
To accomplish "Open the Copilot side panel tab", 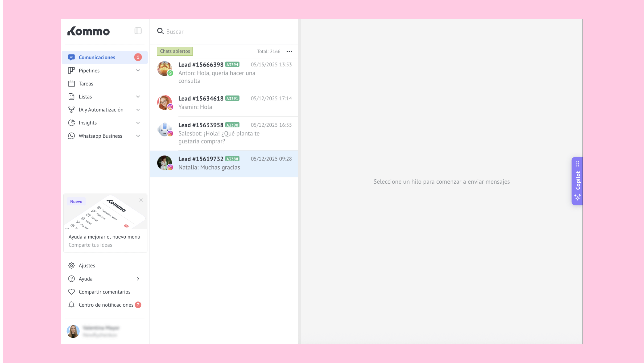I will tap(577, 181).
